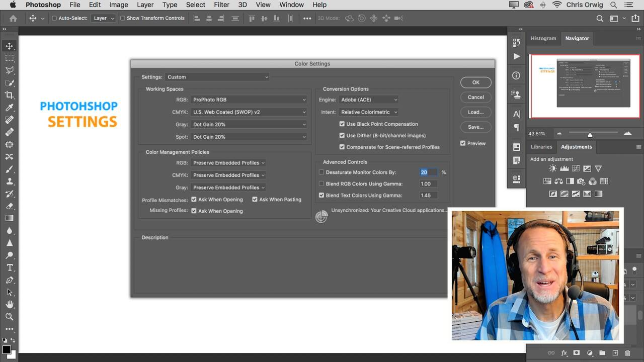Select the Polygonal Lasso tool
644x362 pixels.
[9, 71]
